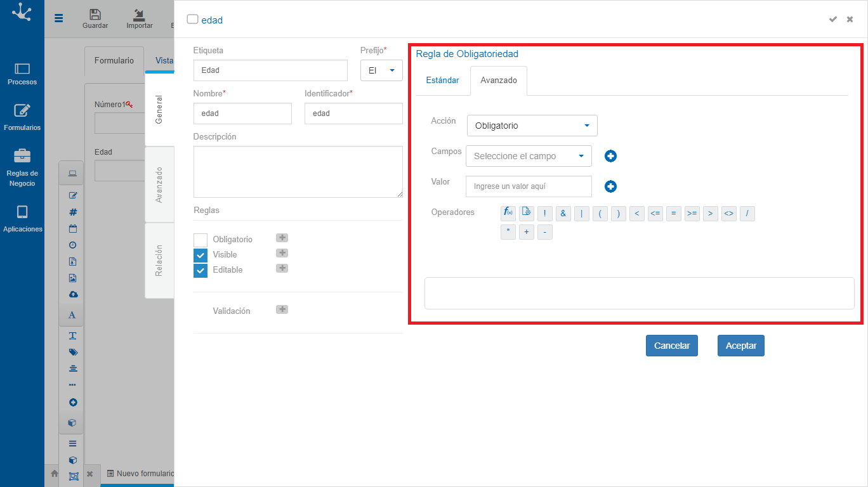868x487 pixels.
Task: Insert the <> not-equal operator
Action: click(728, 214)
